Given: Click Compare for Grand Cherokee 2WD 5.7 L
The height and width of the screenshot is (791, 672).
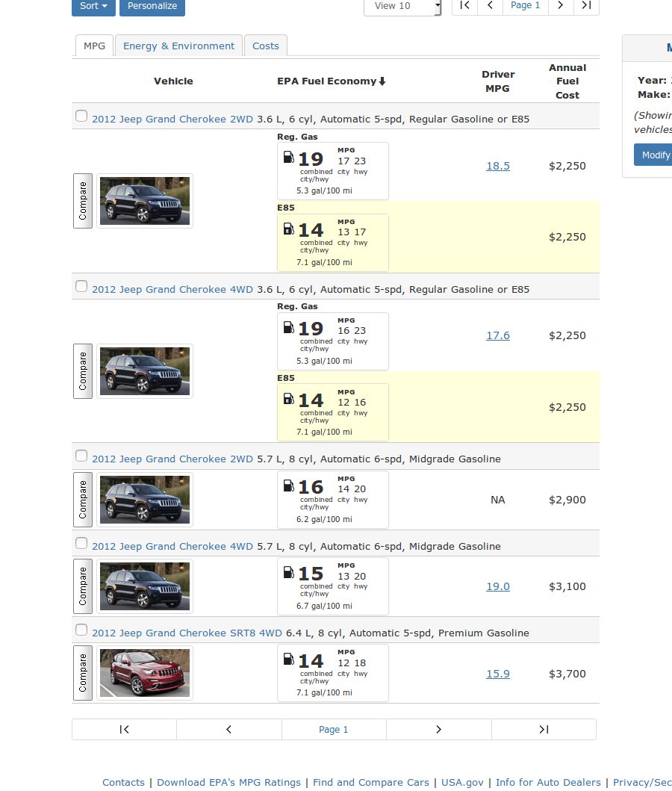Looking at the screenshot, I should click(83, 500).
